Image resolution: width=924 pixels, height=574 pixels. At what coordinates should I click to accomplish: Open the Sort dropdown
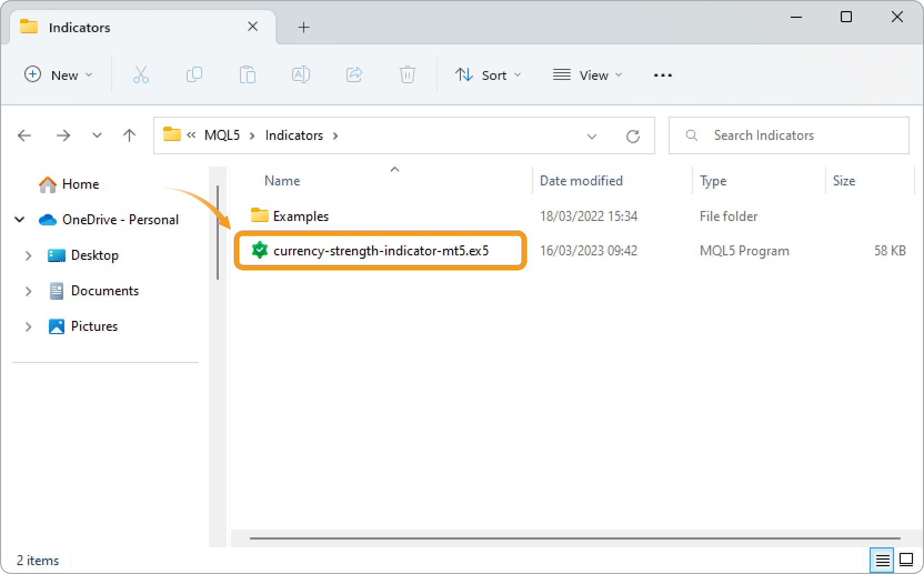488,75
